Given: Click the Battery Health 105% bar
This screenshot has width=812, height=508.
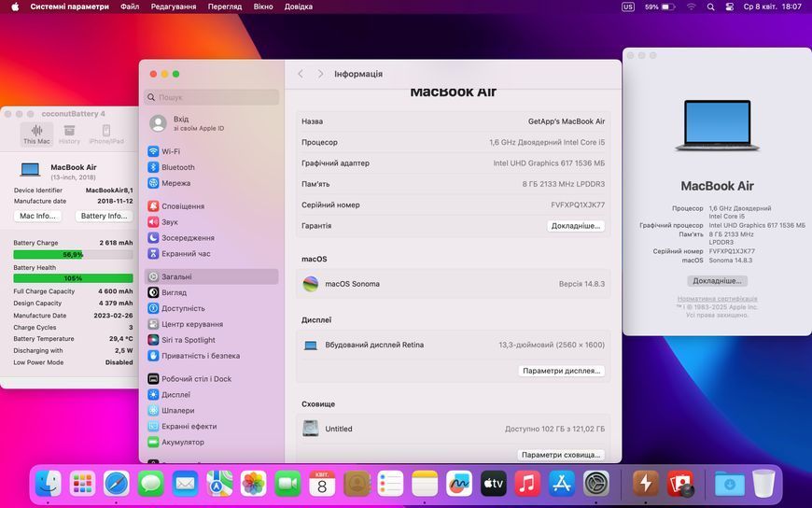Looking at the screenshot, I should (73, 278).
